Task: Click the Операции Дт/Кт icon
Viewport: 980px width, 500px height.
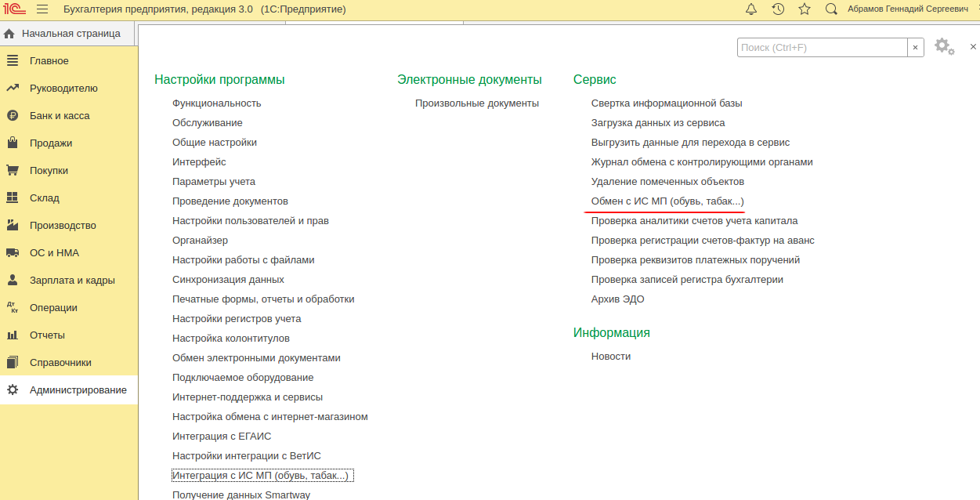Action: click(13, 307)
